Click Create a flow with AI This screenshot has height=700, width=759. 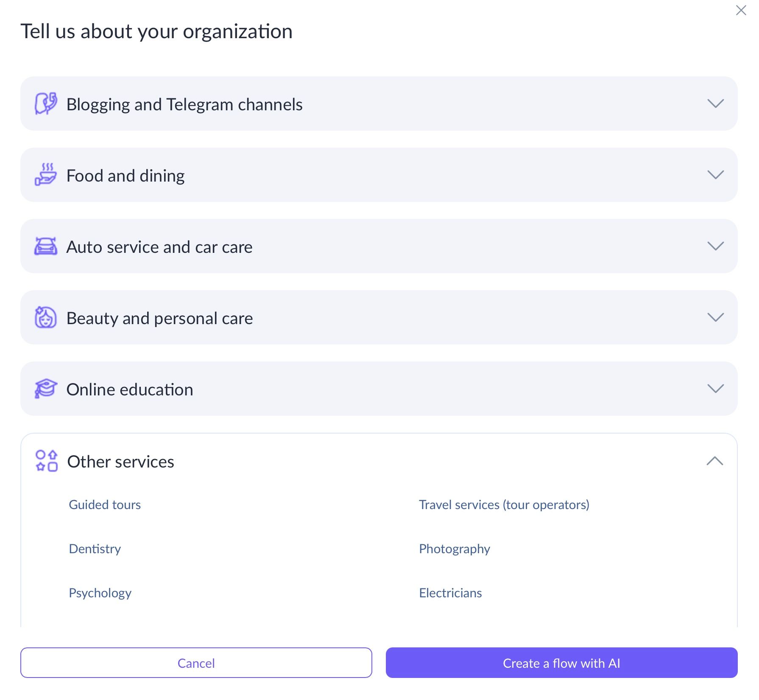pos(561,663)
